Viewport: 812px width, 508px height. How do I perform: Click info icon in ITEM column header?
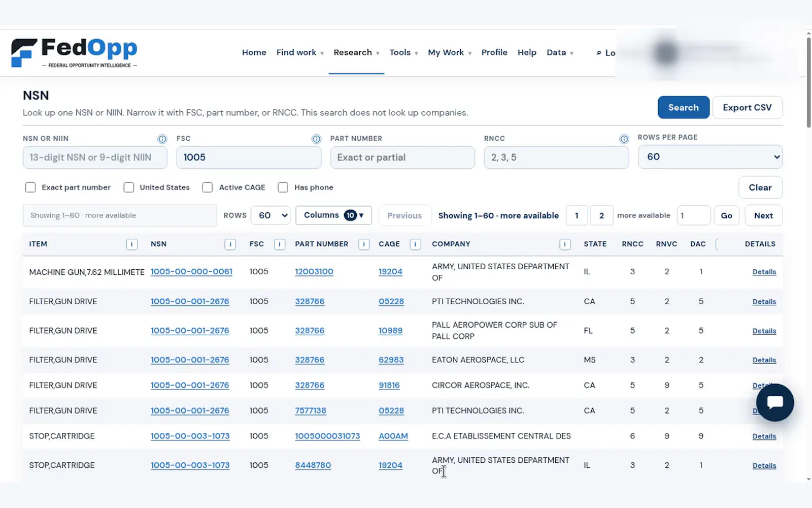[x=131, y=244]
